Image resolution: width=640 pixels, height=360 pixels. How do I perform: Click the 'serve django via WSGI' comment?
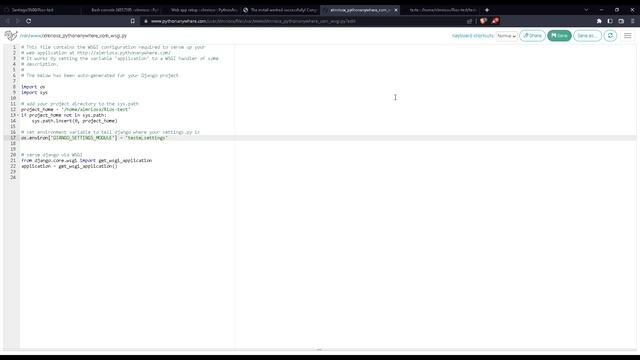tap(52, 155)
